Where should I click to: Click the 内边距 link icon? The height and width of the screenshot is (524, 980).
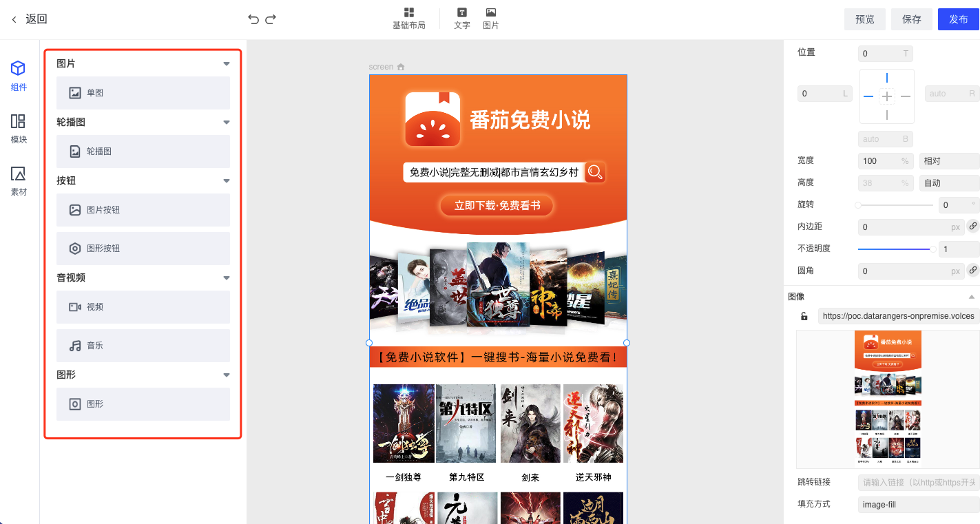(x=973, y=226)
